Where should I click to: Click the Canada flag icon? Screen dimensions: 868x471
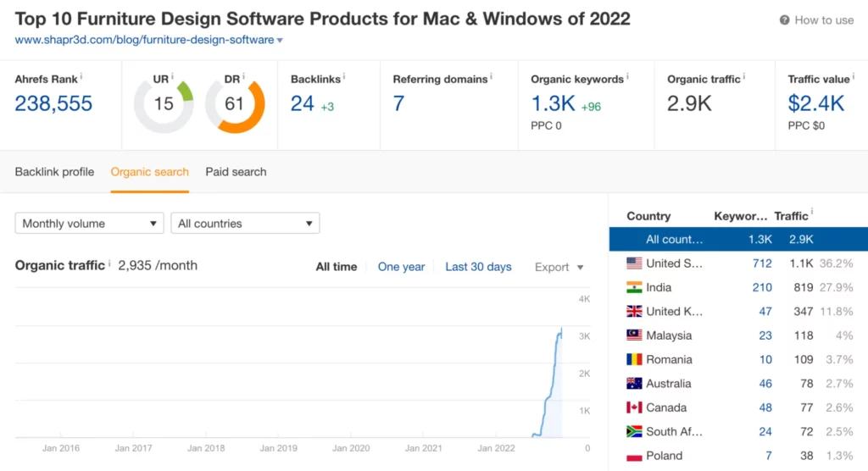[634, 408]
